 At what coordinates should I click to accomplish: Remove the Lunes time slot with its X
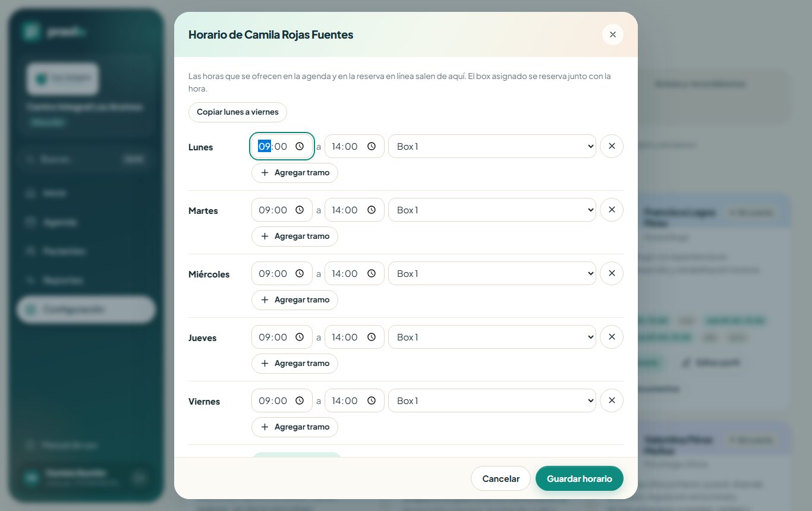(612, 146)
